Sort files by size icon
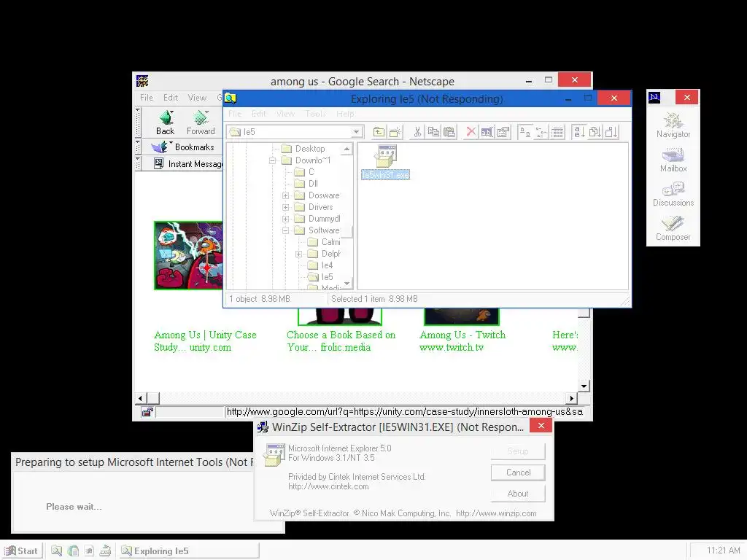Viewport: 747px width, 560px height. 611,132
